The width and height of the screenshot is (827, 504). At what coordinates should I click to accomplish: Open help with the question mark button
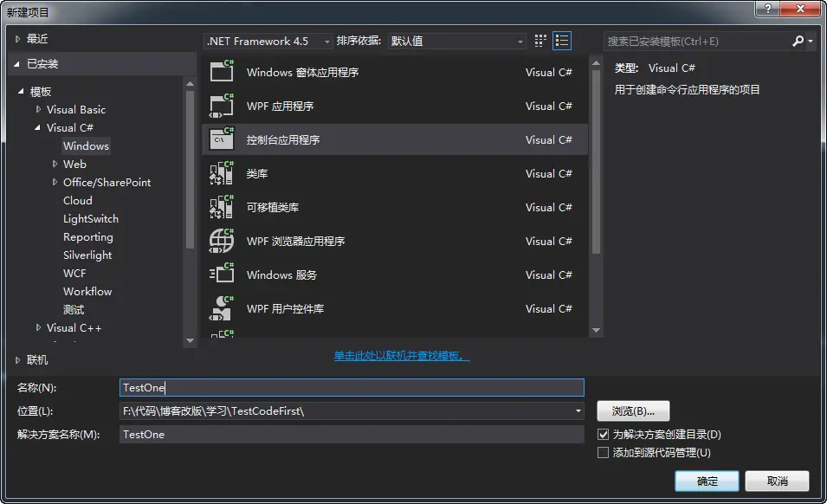768,9
